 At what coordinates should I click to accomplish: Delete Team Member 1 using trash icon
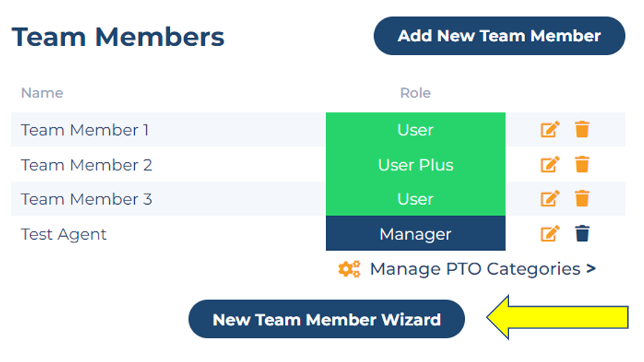pos(582,129)
